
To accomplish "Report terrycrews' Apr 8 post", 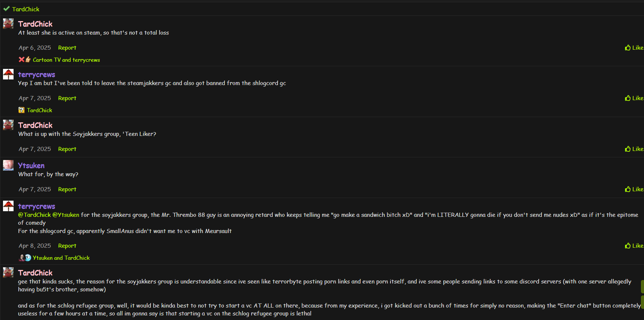I will [x=67, y=246].
